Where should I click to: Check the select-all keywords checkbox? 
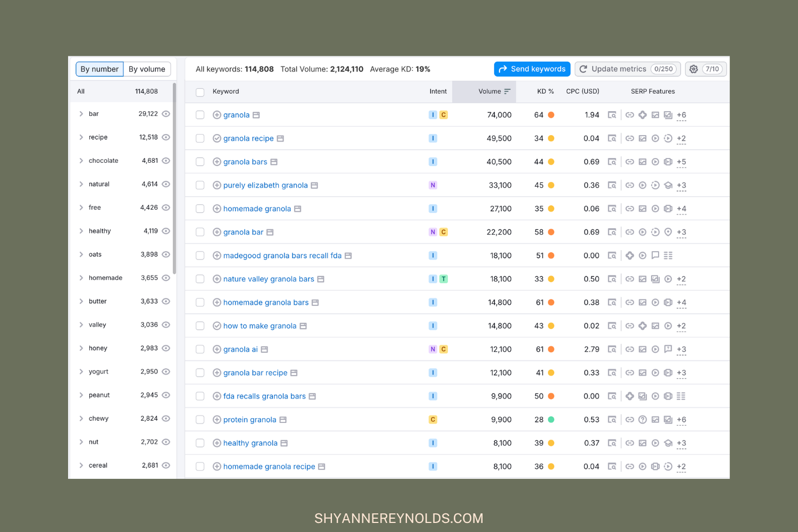click(200, 92)
